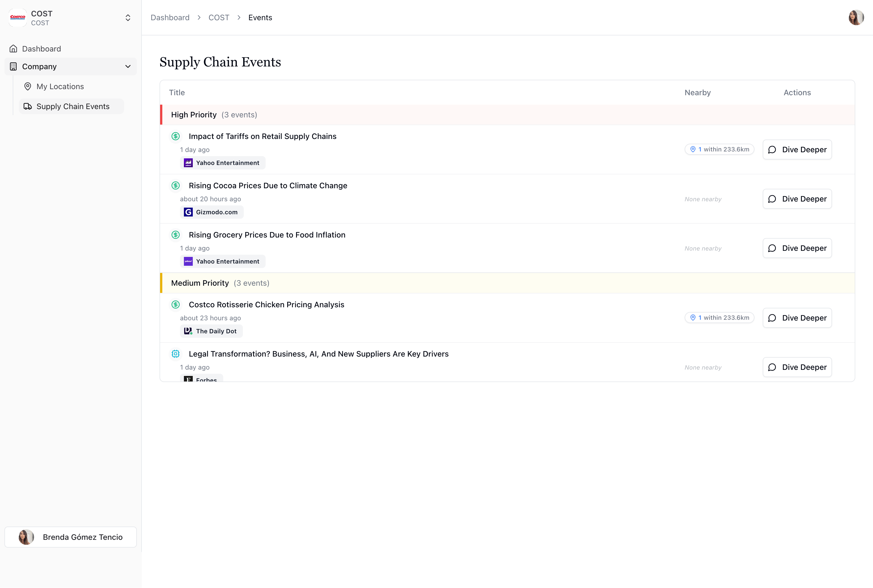Open Costco Rotisserie Chicken Pricing Analysis

click(266, 305)
